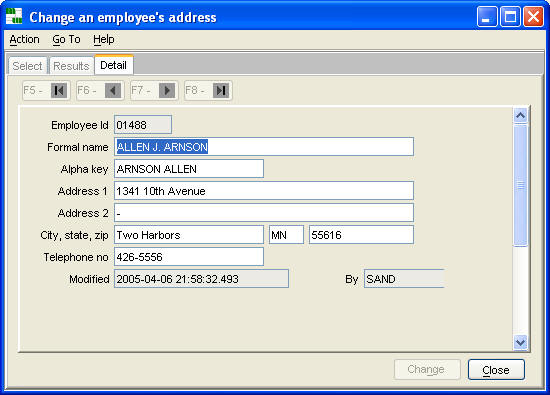Screen dimensions: 550x395
Task: Open the Help menu
Action: pyautogui.click(x=104, y=39)
